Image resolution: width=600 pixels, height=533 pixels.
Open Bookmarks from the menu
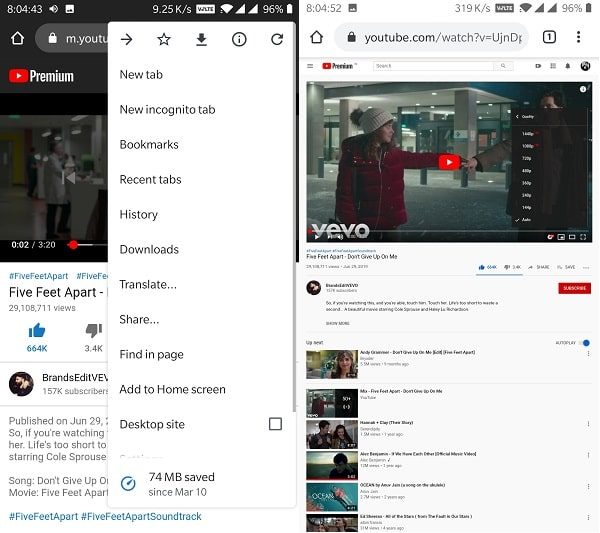tap(202, 145)
